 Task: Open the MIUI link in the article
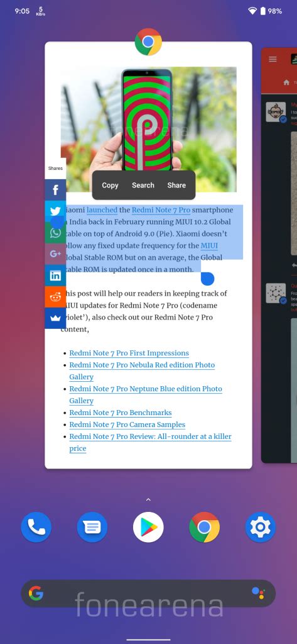pyautogui.click(x=209, y=246)
